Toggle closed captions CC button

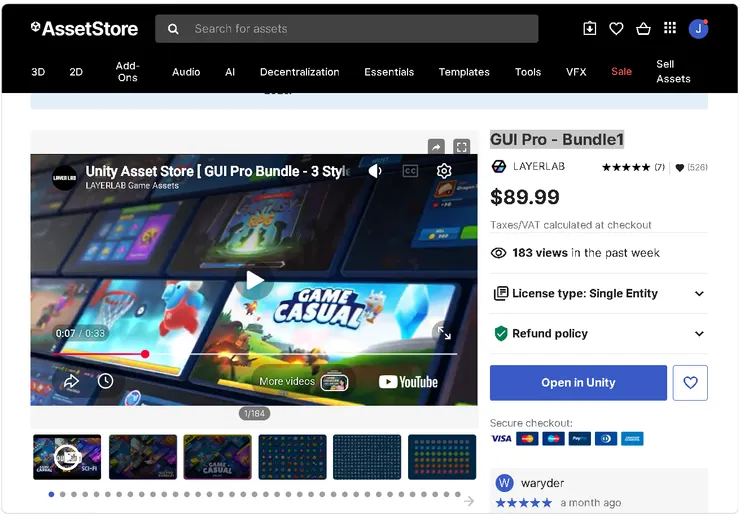(x=410, y=171)
